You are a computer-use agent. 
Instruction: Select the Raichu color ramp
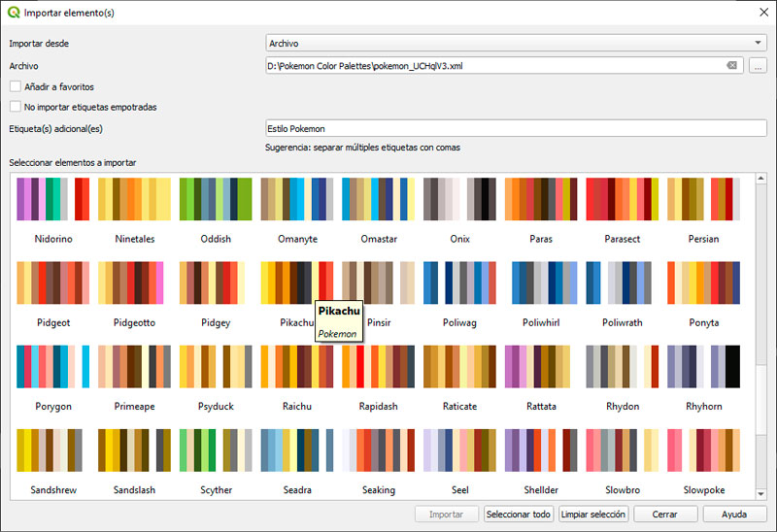[x=297, y=367]
